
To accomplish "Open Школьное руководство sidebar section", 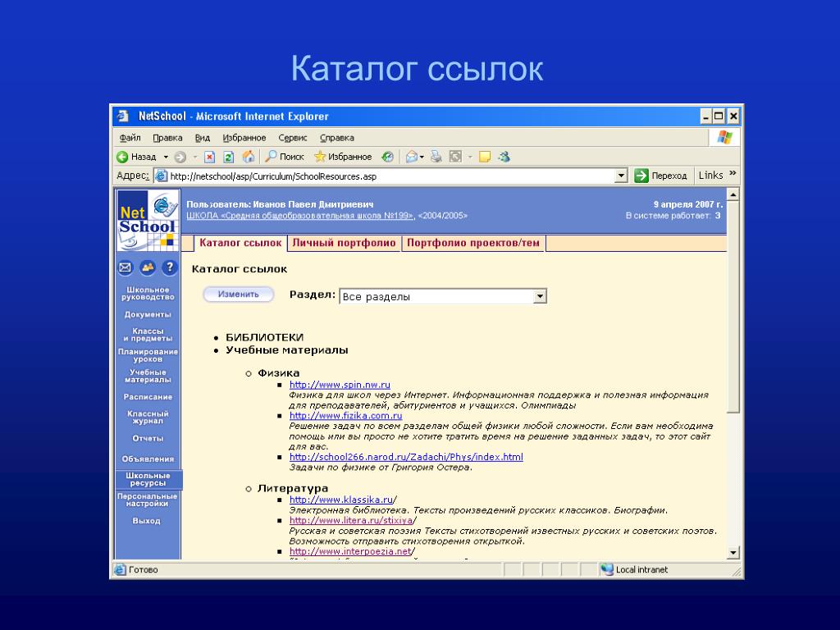I will pos(148,293).
